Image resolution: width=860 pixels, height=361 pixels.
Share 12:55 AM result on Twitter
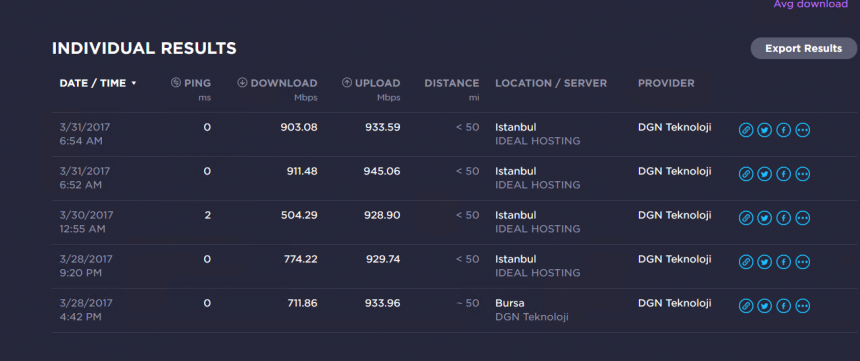click(x=765, y=218)
